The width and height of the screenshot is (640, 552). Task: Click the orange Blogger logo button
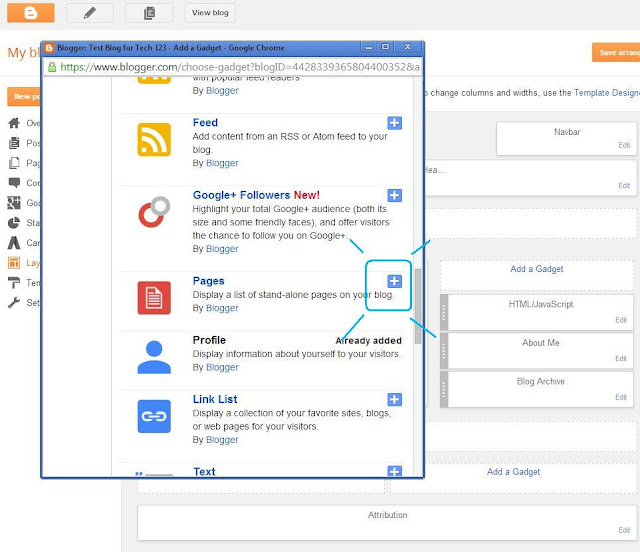point(31,13)
